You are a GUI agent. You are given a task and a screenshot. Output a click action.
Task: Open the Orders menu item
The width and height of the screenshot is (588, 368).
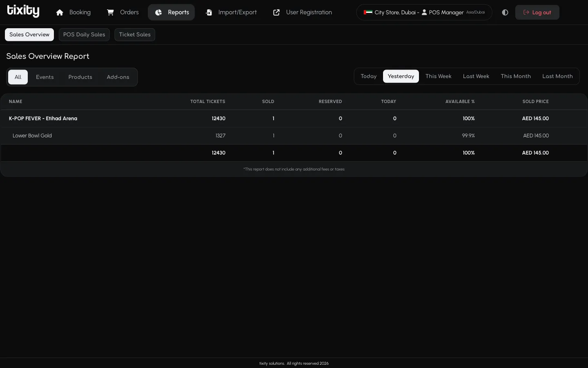[123, 12]
